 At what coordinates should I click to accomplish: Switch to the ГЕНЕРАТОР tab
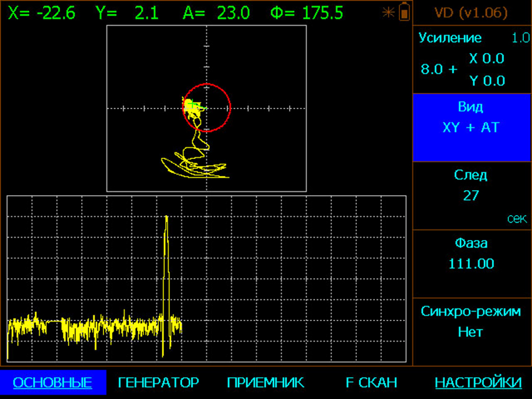(159, 382)
